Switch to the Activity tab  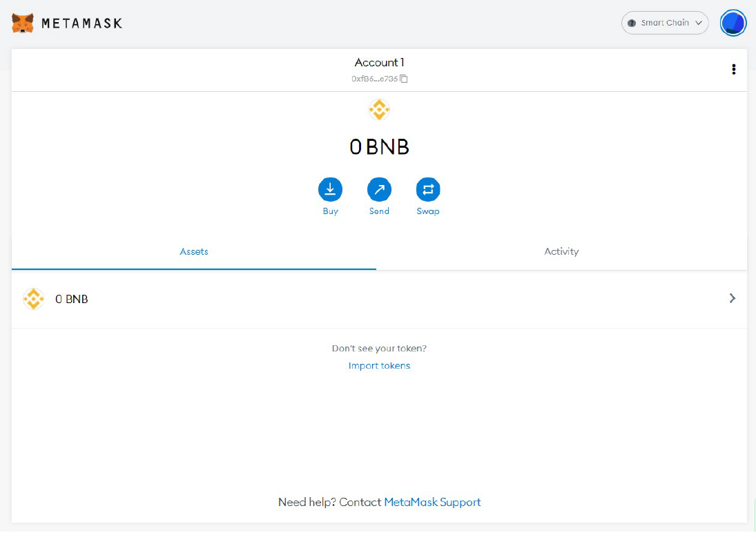click(x=562, y=252)
